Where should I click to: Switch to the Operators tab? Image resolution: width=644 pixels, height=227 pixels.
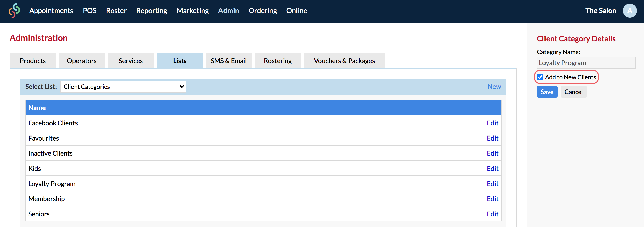[82, 61]
